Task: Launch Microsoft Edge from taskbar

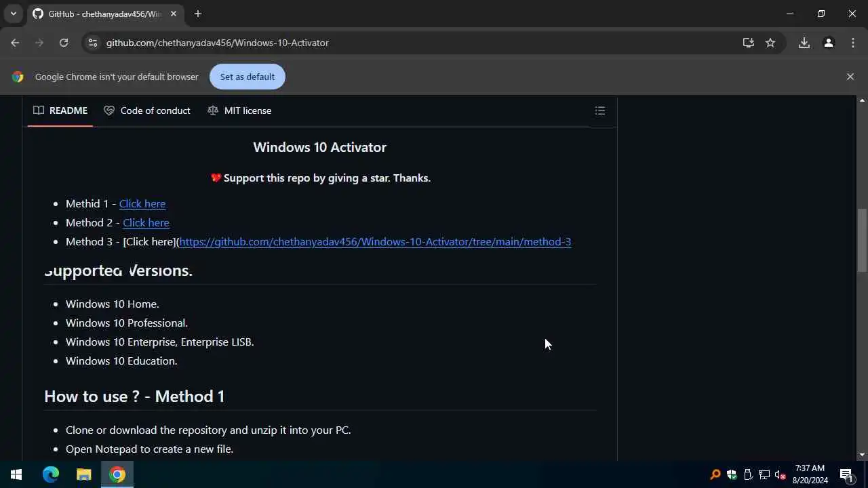Action: pyautogui.click(x=51, y=474)
